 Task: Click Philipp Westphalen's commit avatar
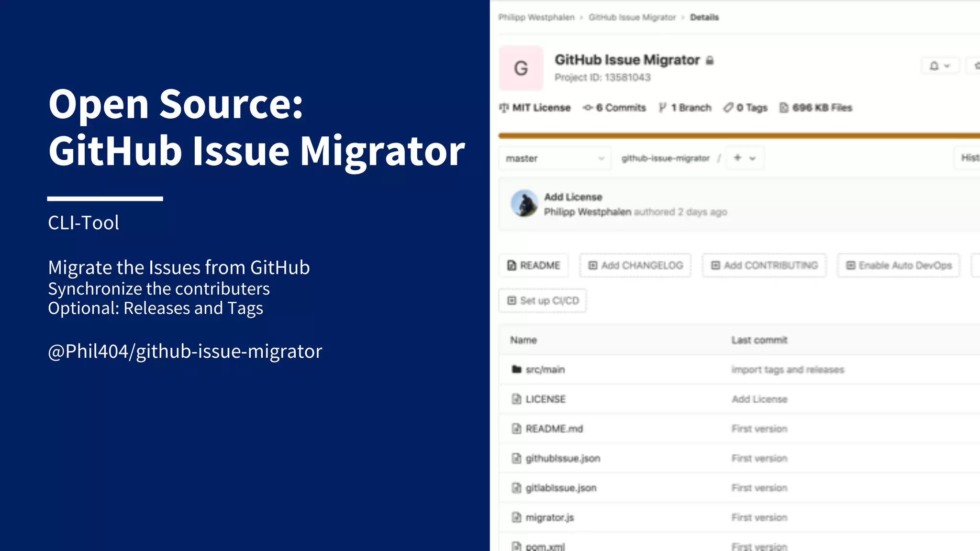(x=524, y=204)
